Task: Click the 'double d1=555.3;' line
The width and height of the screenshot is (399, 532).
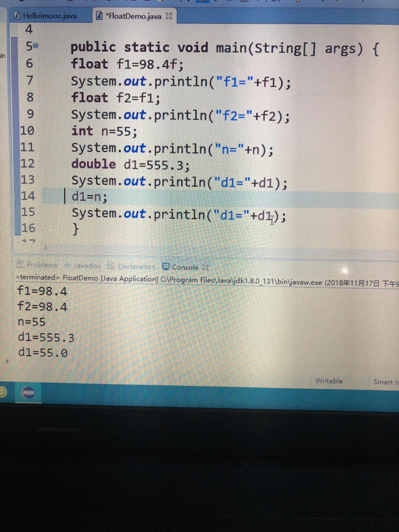Action: (x=131, y=165)
